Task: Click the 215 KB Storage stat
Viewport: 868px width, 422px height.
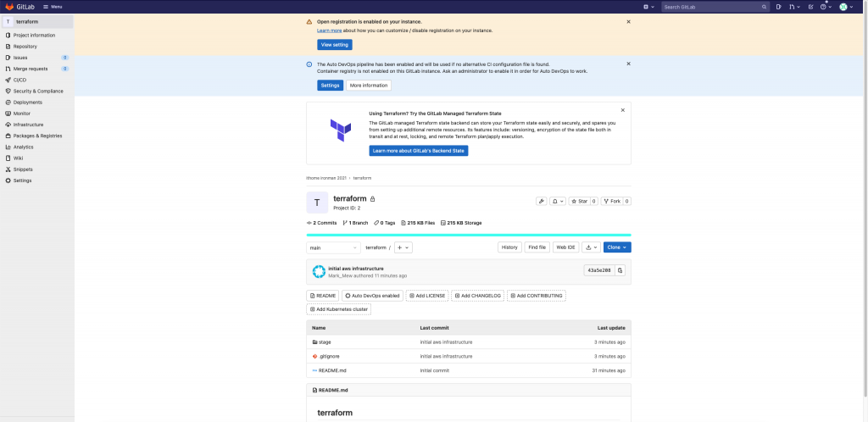Action: click(x=461, y=223)
